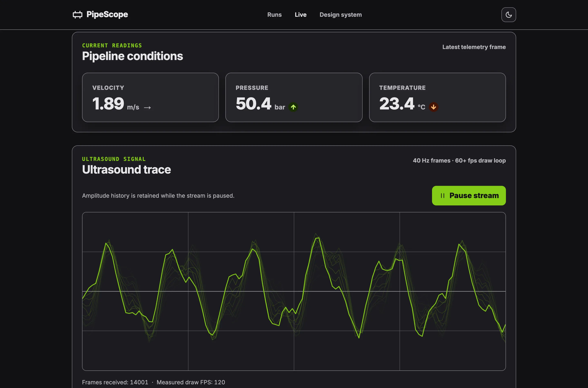Screen dimensions: 588x388
Task: Click the Latest telemetry frame text
Action: click(474, 47)
